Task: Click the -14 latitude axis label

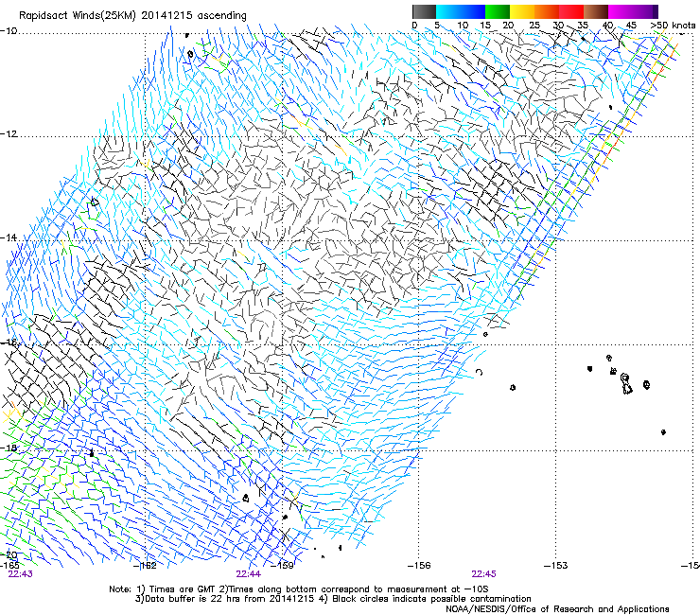Action: pos(9,238)
